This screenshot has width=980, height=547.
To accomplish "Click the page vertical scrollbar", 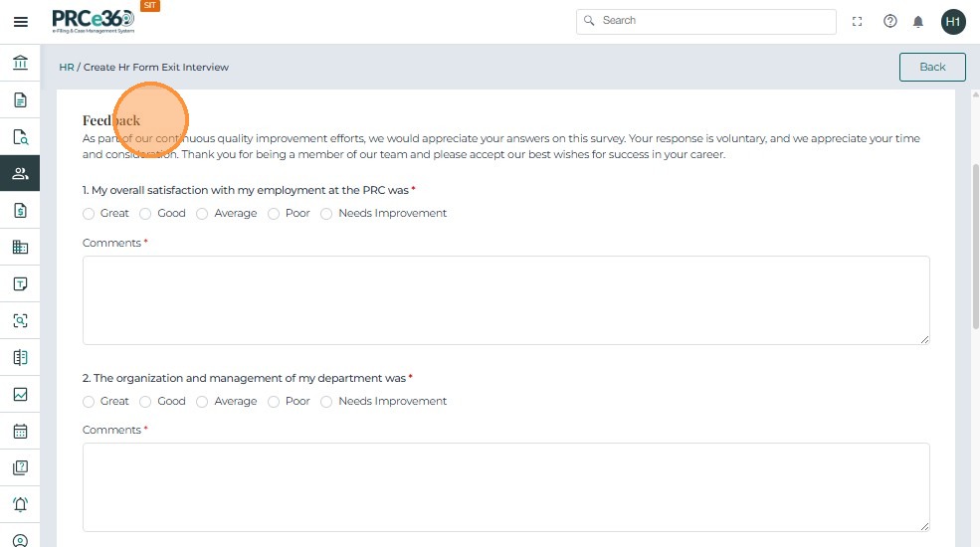I will [975, 249].
